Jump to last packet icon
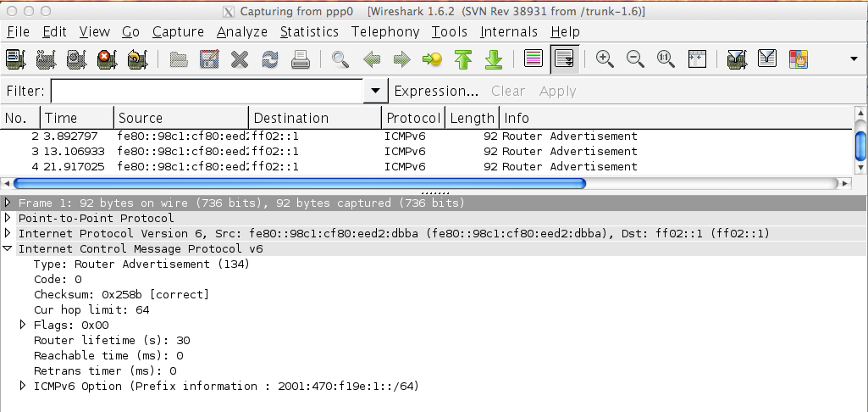Viewport: 868px width, 412px height. [x=493, y=58]
